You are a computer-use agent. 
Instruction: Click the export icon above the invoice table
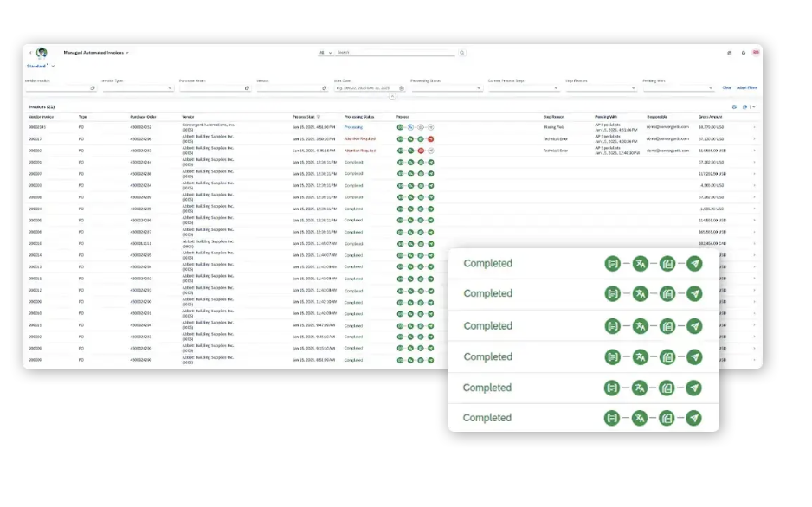click(744, 106)
